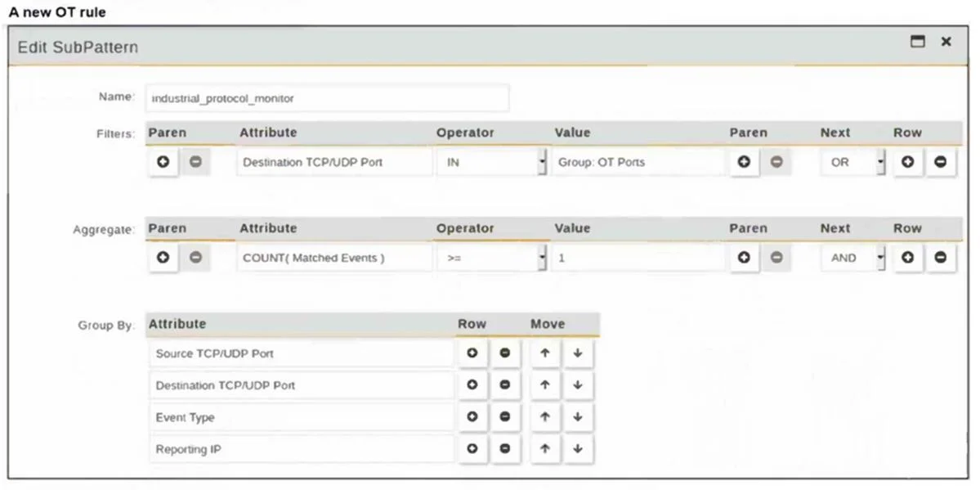The width and height of the screenshot is (980, 490).
Task: Edit the Name field industrial_protocol_monitor
Action: pos(327,98)
